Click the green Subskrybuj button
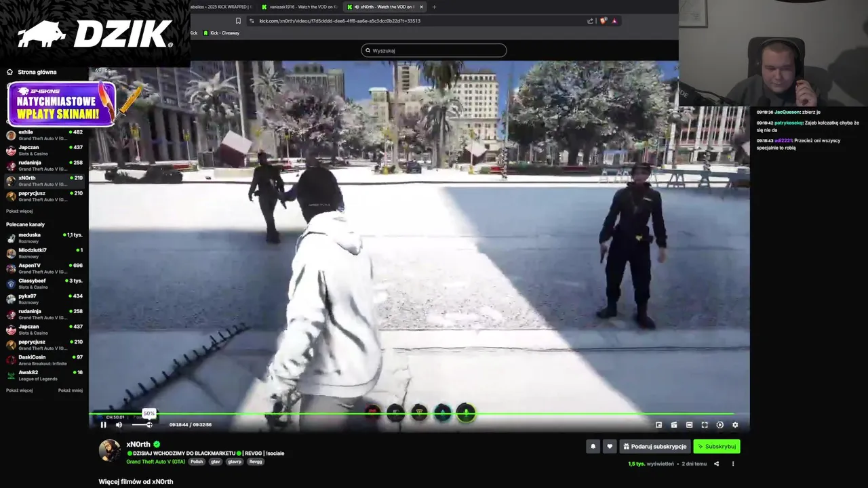The width and height of the screenshot is (868, 488). click(x=717, y=447)
